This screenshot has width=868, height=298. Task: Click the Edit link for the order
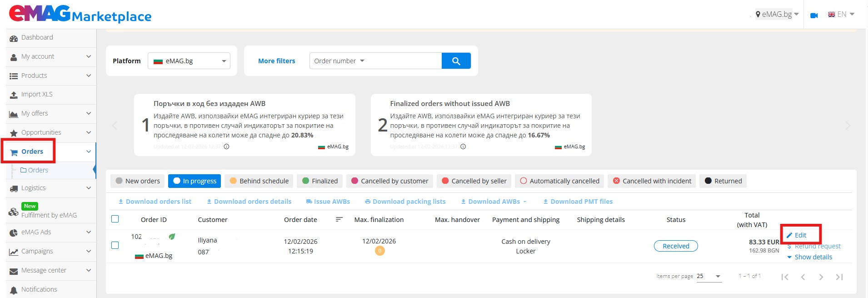(x=800, y=235)
